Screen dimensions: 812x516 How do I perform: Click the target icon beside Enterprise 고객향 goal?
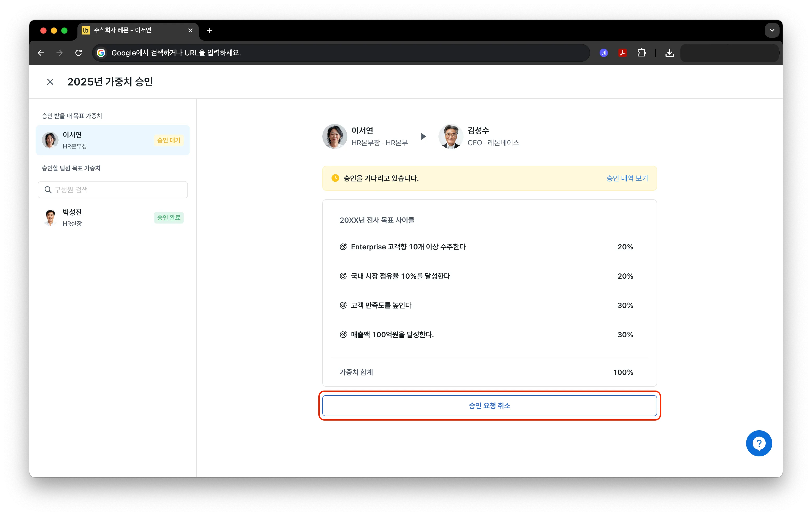pyautogui.click(x=343, y=247)
